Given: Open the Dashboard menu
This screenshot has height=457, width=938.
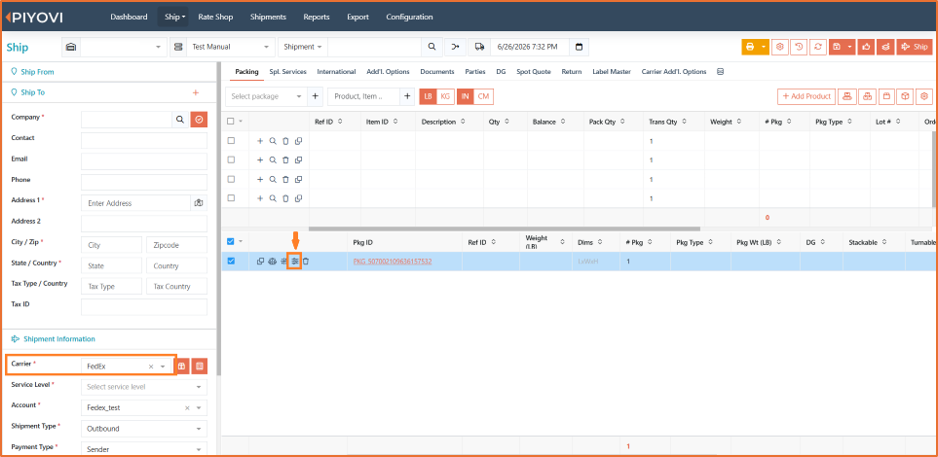Looking at the screenshot, I should click(129, 17).
